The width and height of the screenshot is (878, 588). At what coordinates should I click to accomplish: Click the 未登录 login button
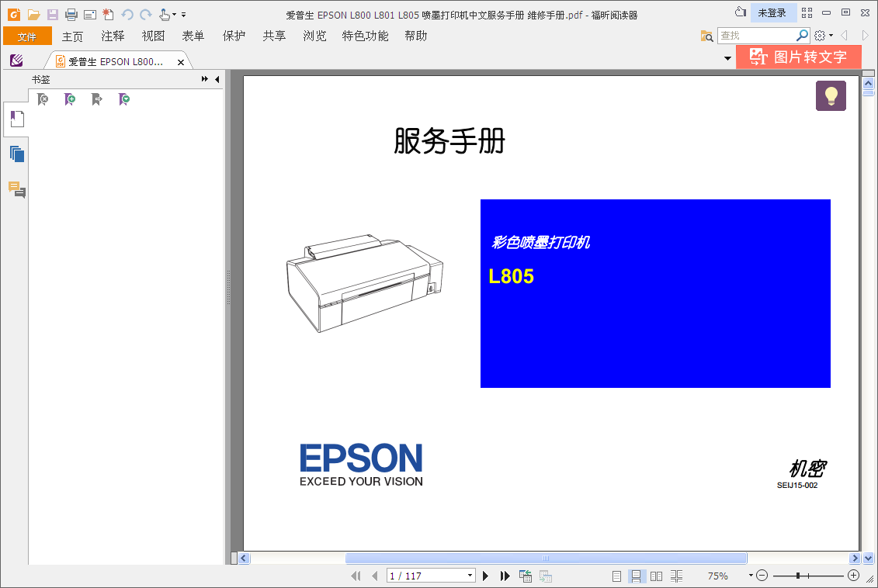pyautogui.click(x=772, y=13)
